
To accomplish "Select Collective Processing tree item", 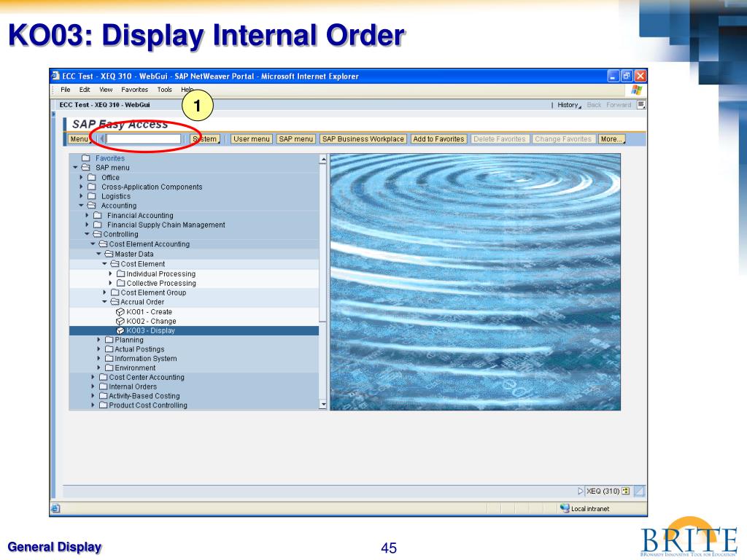I will point(161,283).
